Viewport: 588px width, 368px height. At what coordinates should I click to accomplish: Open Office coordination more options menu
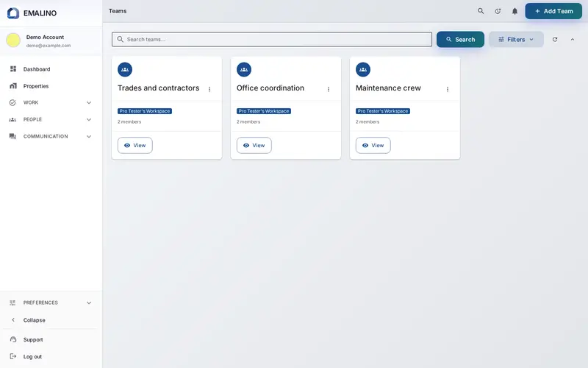pos(328,89)
